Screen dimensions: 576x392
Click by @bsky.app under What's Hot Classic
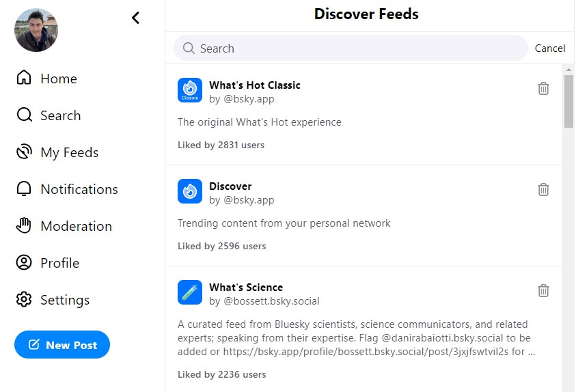pyautogui.click(x=242, y=99)
